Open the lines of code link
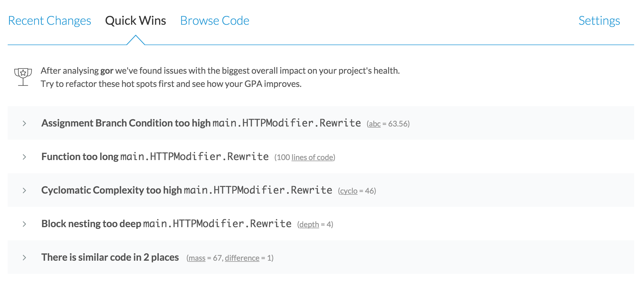 click(312, 158)
